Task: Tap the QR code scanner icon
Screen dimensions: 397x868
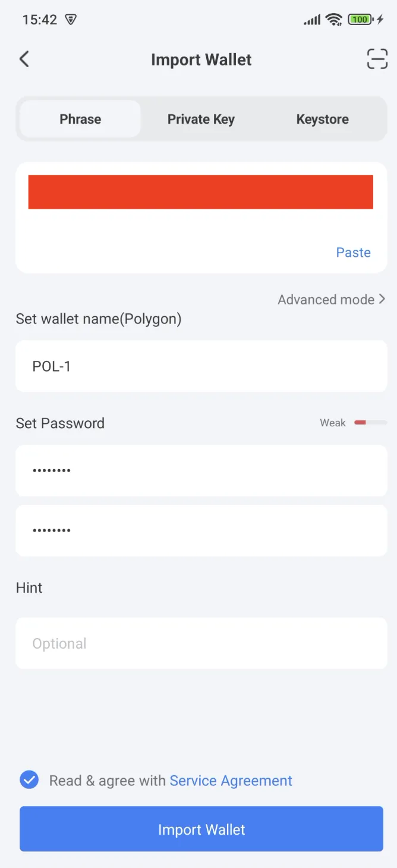Action: point(377,59)
